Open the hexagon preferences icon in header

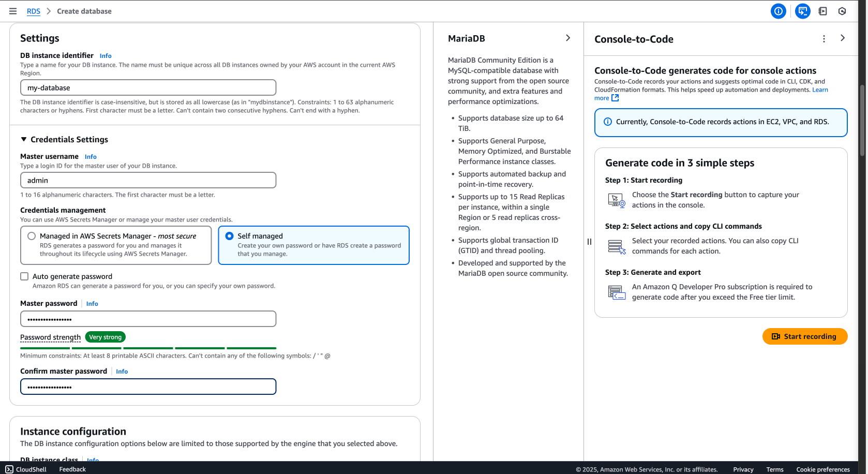point(842,11)
